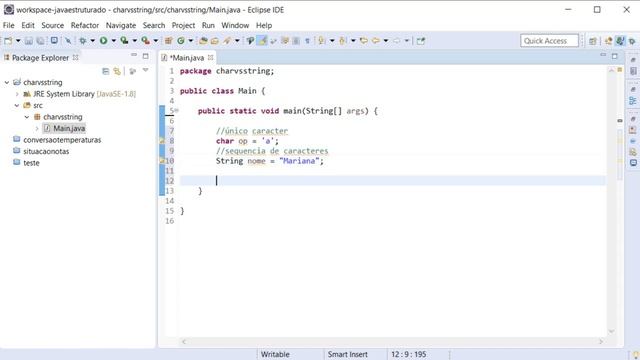Viewport: 640px width, 360px height.
Task: Go to the Previous Annotation icon
Action: tap(342, 40)
